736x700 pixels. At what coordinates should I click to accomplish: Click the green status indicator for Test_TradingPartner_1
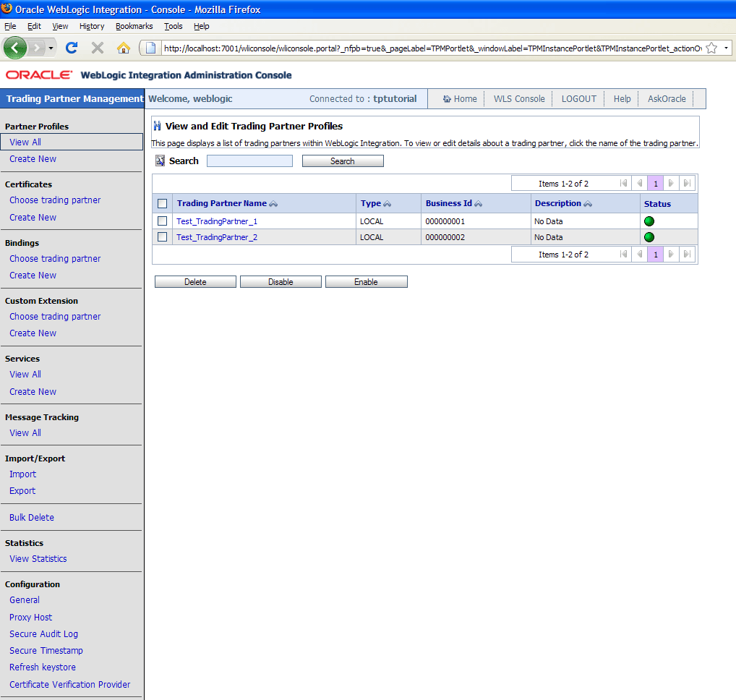pyautogui.click(x=649, y=221)
